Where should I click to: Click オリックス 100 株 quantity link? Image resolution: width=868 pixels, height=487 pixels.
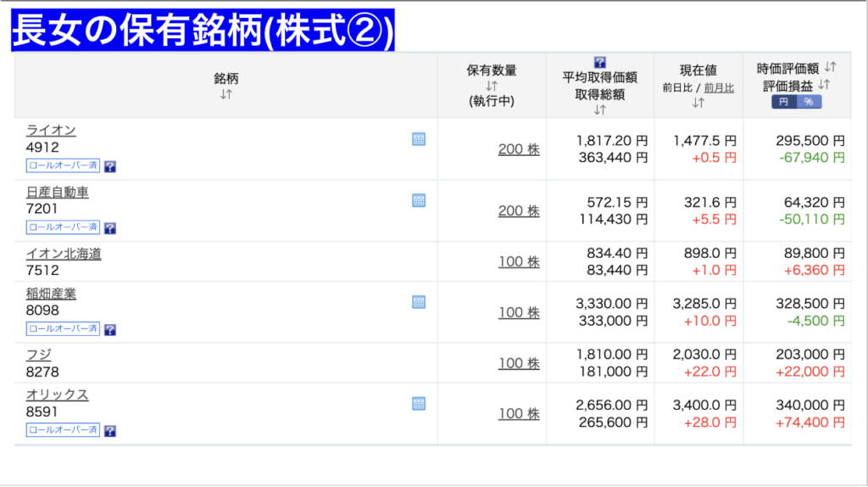(519, 413)
